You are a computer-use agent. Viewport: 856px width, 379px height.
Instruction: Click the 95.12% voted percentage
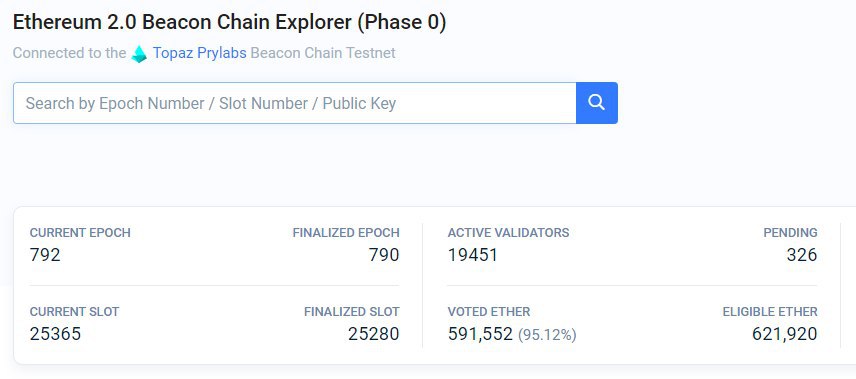(x=547, y=334)
